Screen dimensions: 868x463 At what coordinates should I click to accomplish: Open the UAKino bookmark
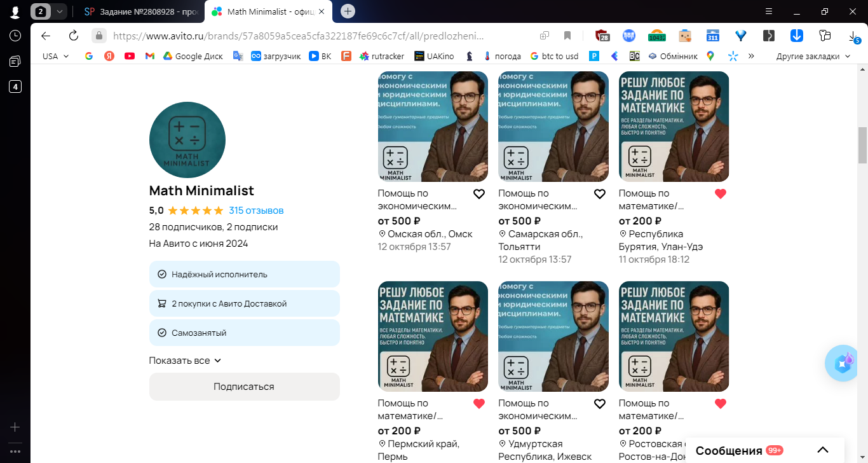coord(434,56)
